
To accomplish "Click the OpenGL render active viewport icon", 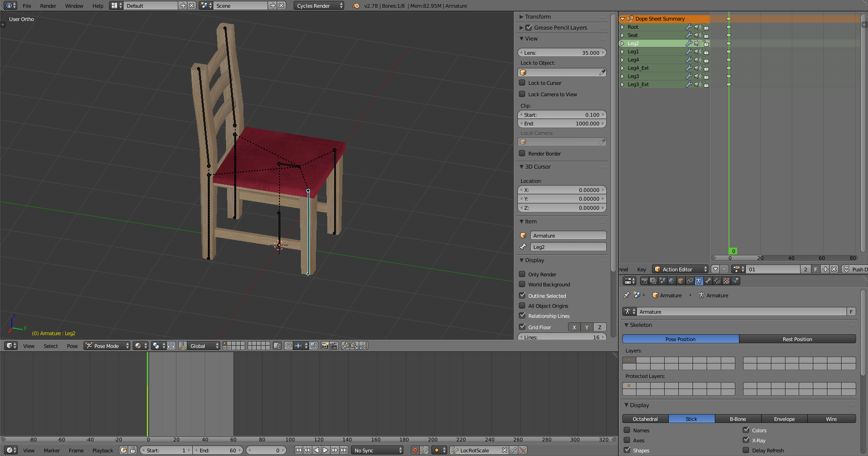I will coord(325,346).
